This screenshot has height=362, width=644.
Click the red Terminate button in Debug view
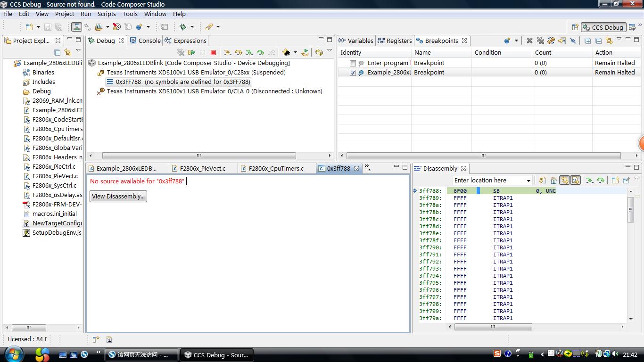pos(213,52)
